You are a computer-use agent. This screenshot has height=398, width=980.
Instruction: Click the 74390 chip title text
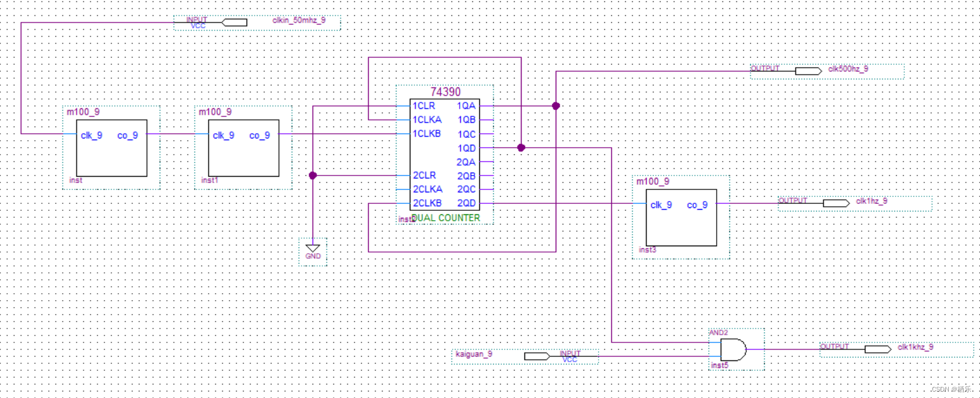click(446, 92)
